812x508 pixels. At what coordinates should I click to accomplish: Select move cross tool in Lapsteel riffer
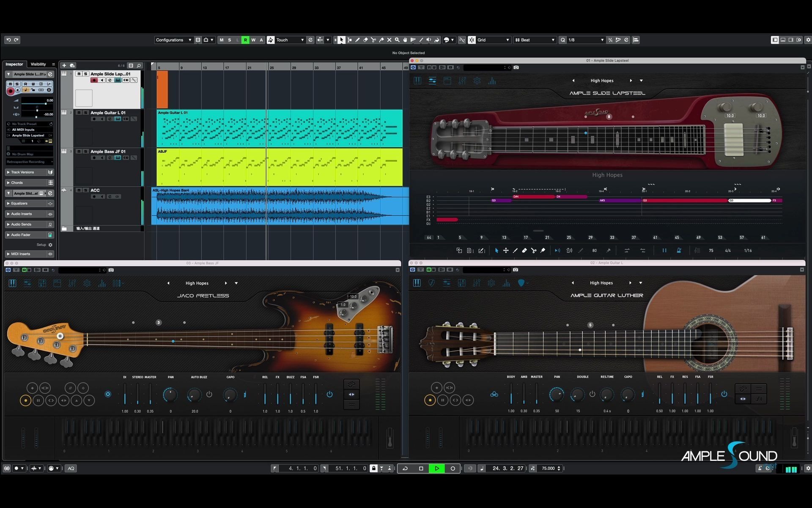[x=506, y=251]
